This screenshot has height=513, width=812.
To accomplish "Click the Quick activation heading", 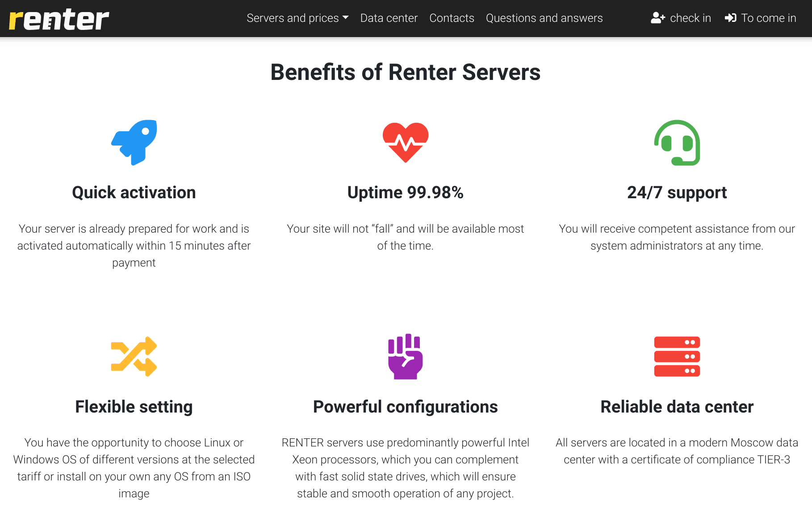I will 134,192.
